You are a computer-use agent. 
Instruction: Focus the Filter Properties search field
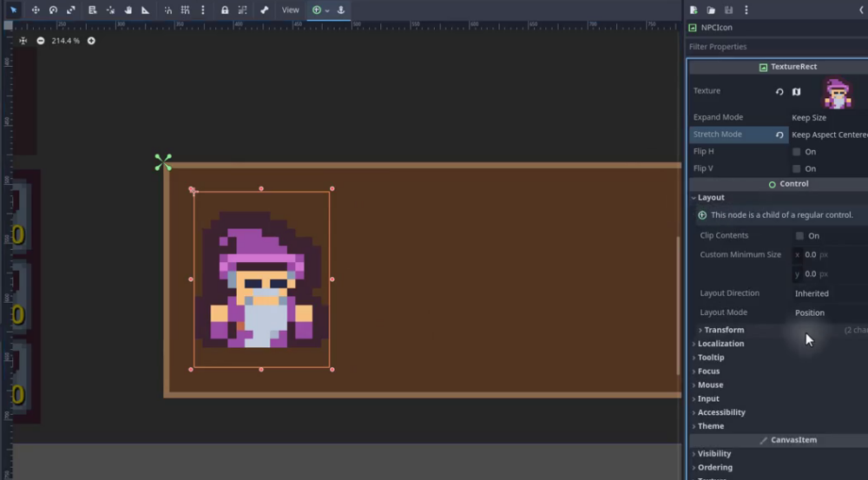777,47
